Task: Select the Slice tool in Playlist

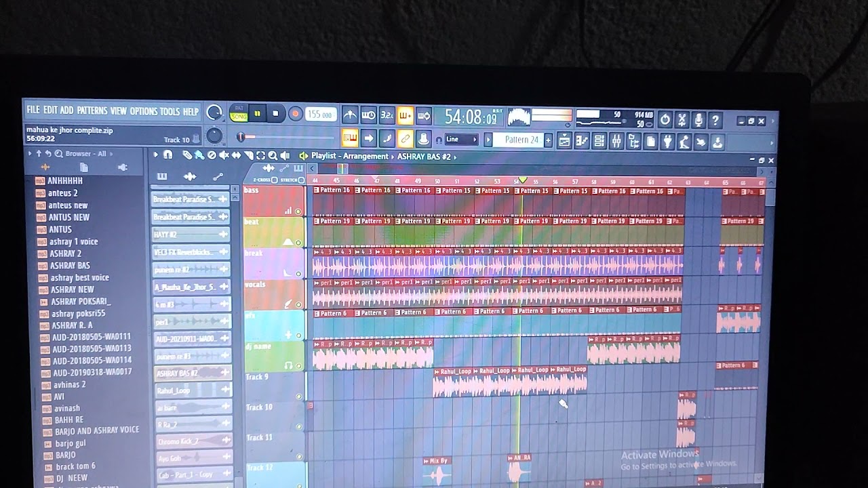Action: (x=248, y=155)
